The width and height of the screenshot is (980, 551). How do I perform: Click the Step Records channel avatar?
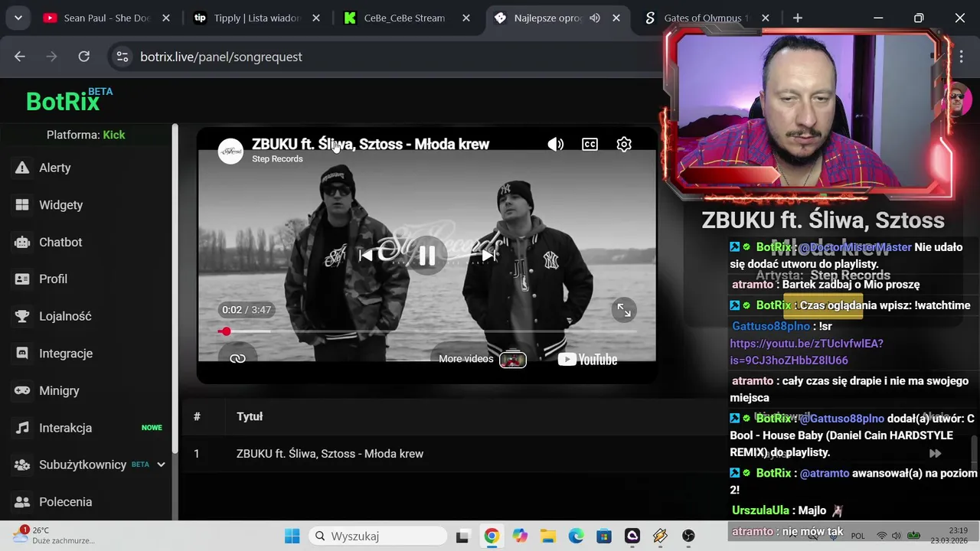pyautogui.click(x=230, y=151)
